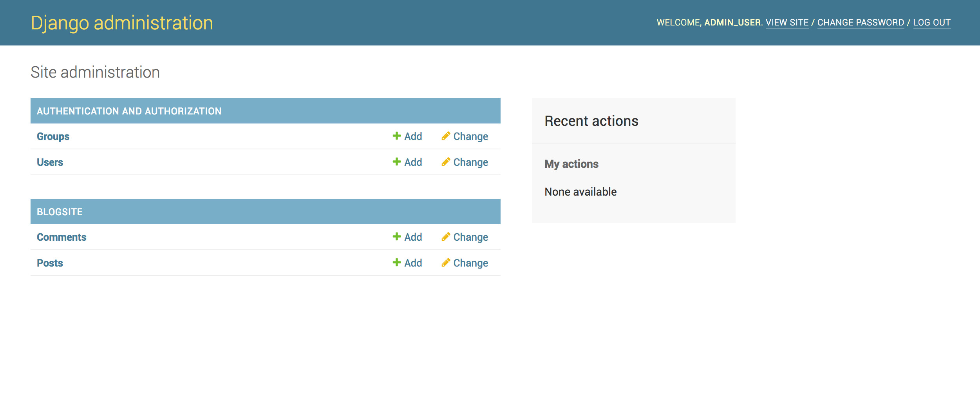
Task: Click the pencil icon in Groups row
Action: point(445,136)
